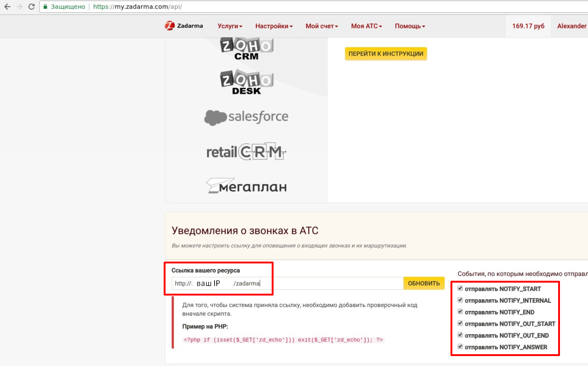Click the label Ссылка вашего ресурса
Viewport: 588px width, 366px height.
tap(206, 270)
